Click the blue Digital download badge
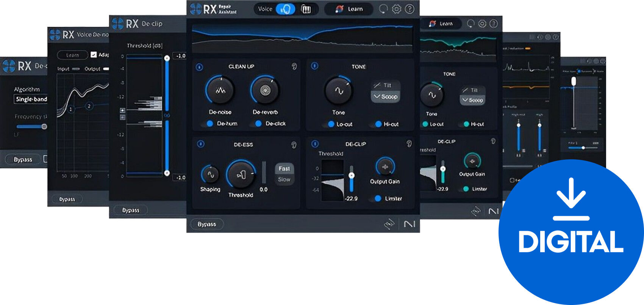This screenshot has height=305, width=644. [x=571, y=232]
